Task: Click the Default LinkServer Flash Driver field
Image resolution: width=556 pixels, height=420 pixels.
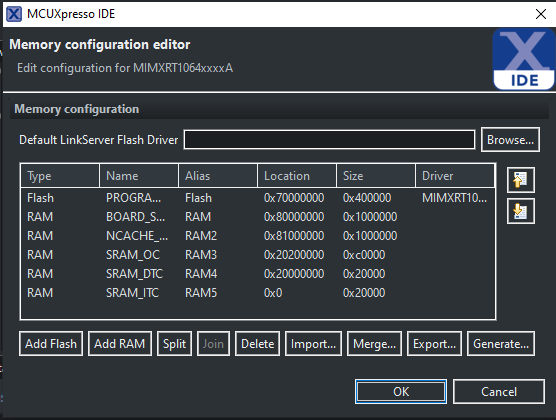Action: (329, 139)
